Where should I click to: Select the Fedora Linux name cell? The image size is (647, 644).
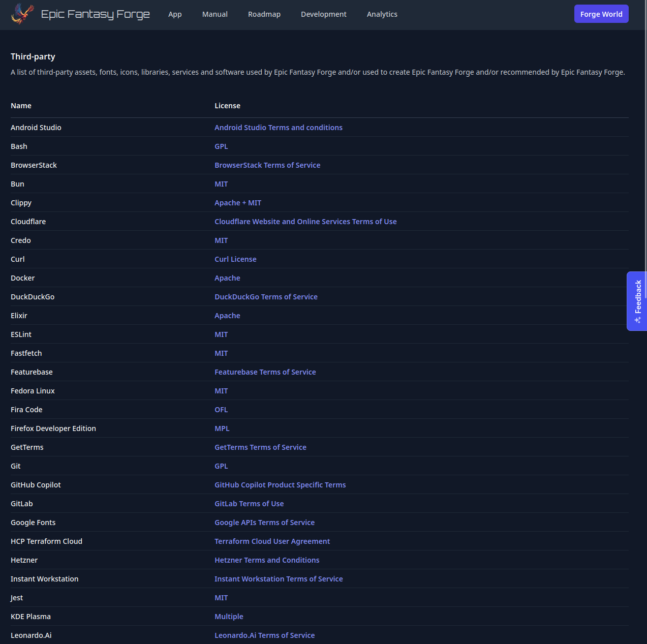pyautogui.click(x=33, y=391)
